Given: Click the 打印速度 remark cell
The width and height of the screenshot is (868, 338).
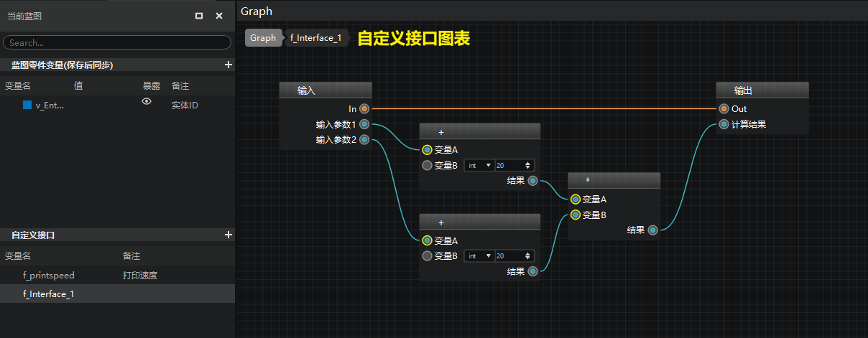Looking at the screenshot, I should point(140,276).
